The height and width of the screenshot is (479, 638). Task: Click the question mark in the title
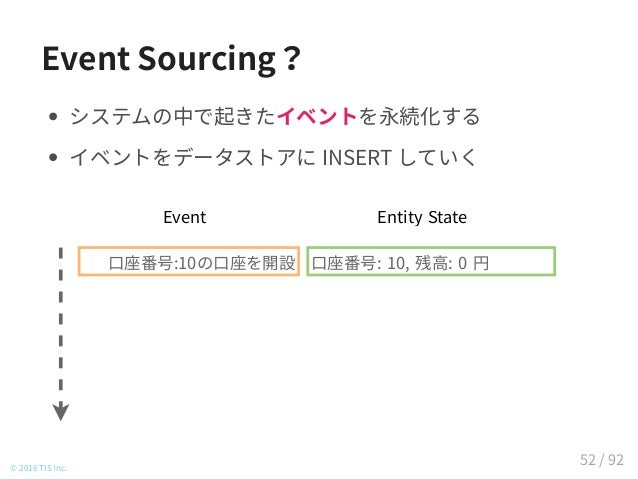292,59
